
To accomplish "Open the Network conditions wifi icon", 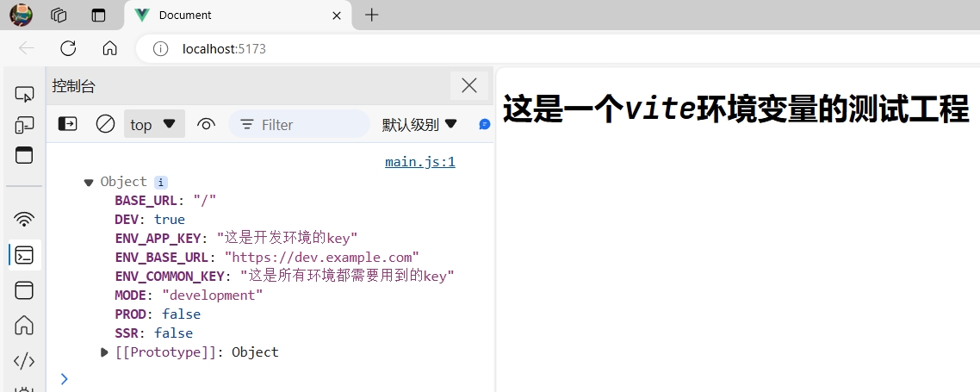I will click(24, 218).
